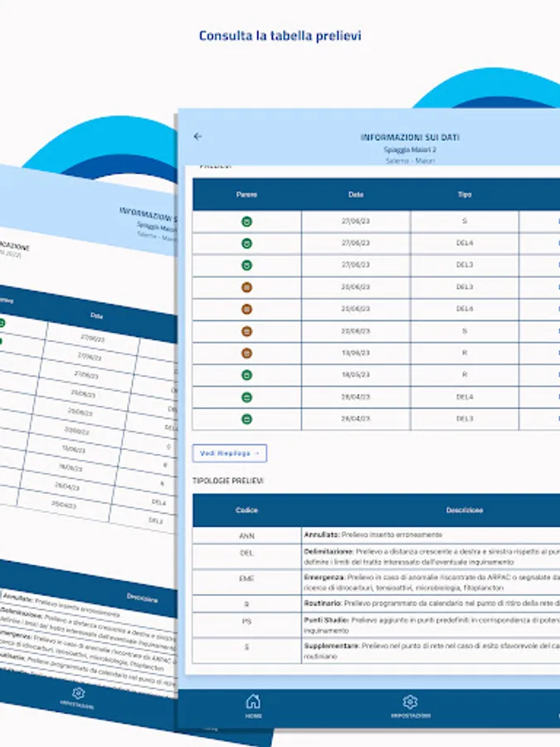Select the R type cell in the 13/06/23 row
The image size is (560, 747).
coord(465,353)
